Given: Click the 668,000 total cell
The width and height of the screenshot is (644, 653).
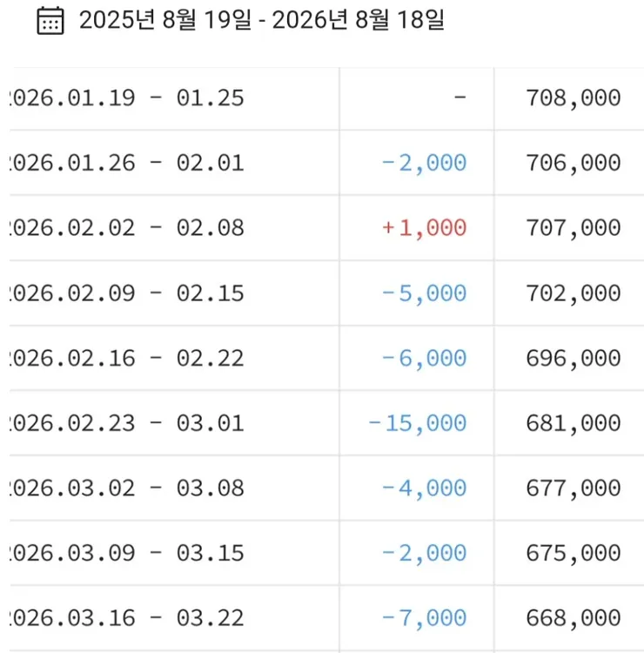Looking at the screenshot, I should (x=574, y=618).
